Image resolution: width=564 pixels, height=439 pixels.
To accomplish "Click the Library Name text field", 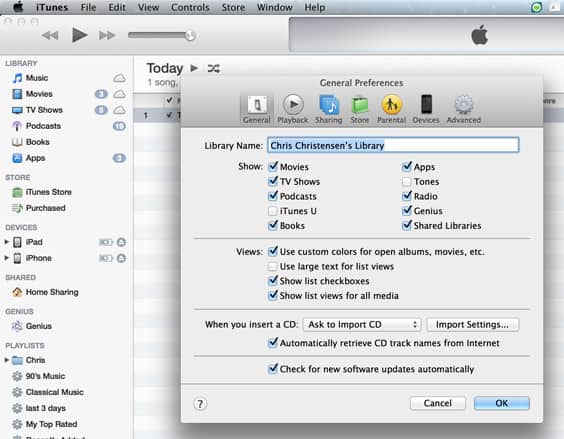I will point(393,145).
